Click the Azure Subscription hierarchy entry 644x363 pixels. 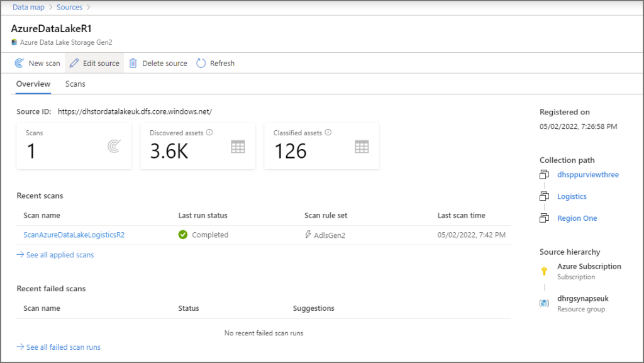589,271
